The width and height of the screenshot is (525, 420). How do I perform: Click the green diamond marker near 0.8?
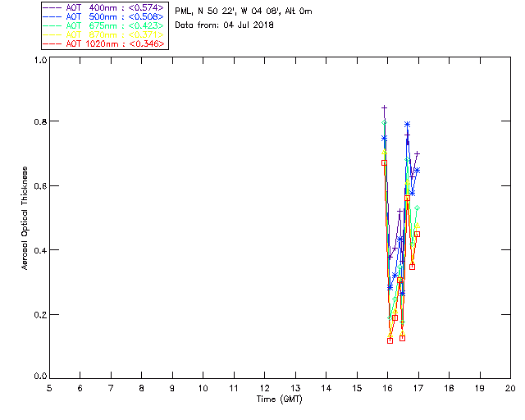[x=384, y=123]
